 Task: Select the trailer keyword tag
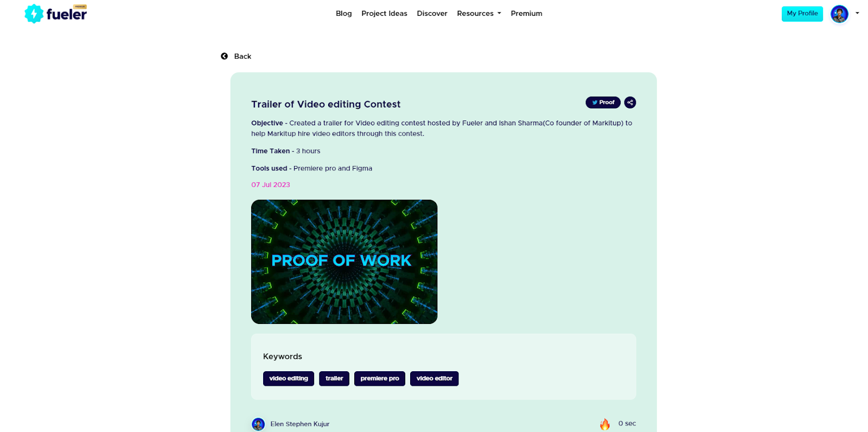pyautogui.click(x=334, y=379)
